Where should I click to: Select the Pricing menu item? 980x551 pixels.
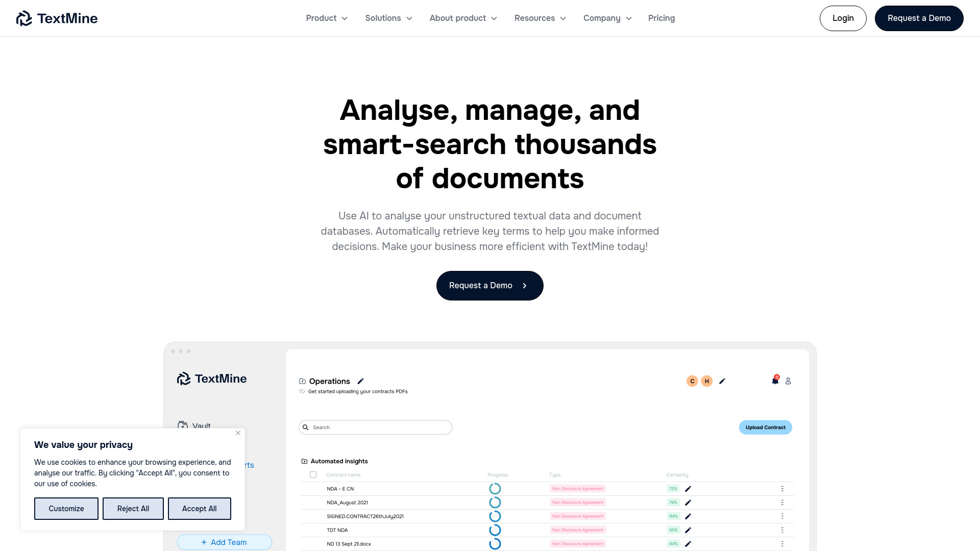click(661, 18)
